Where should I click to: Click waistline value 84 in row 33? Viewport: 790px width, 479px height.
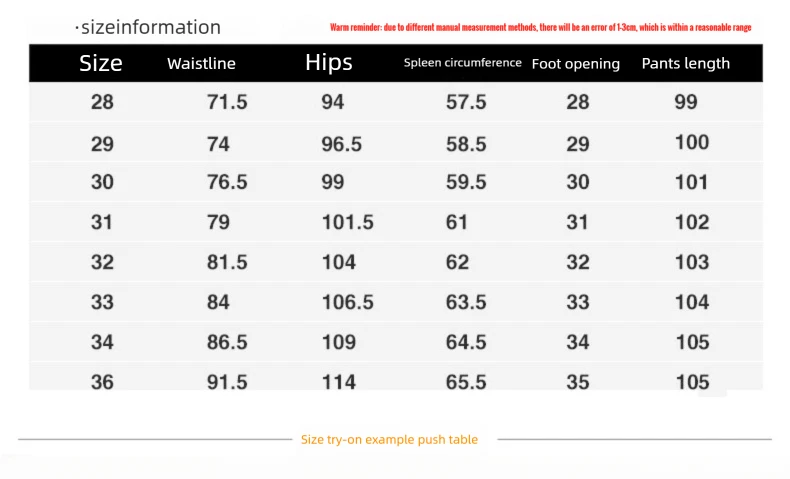click(218, 303)
